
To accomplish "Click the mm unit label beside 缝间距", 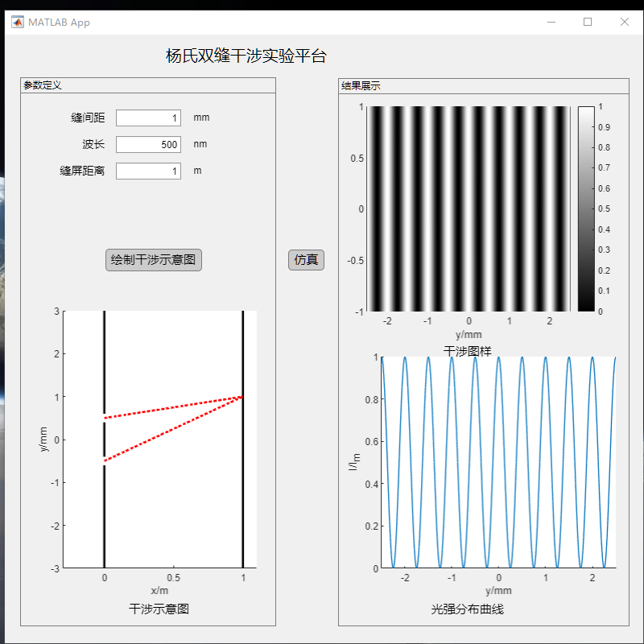I will [x=200, y=118].
